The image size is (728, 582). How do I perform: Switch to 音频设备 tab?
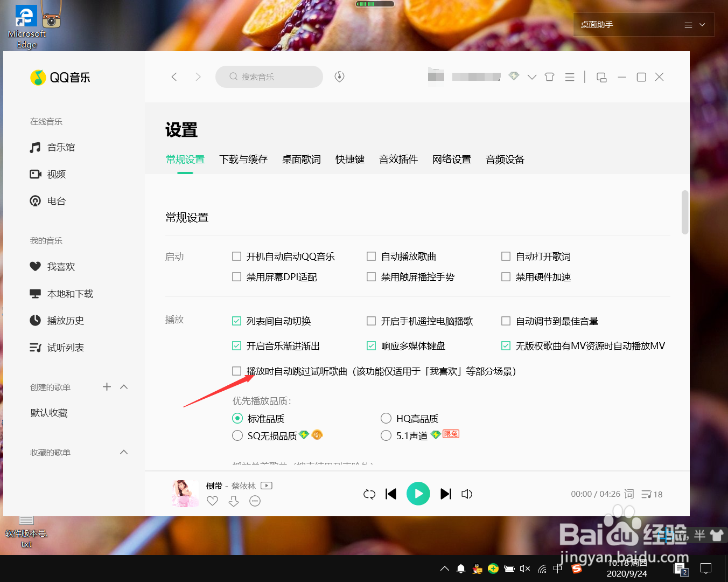[505, 160]
